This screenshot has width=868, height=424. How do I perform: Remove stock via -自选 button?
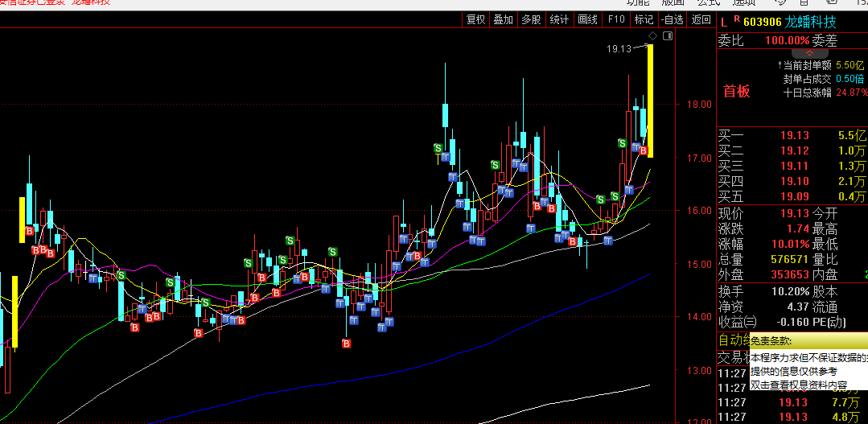point(672,19)
